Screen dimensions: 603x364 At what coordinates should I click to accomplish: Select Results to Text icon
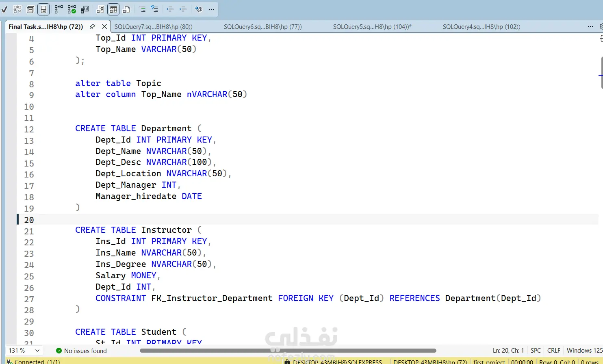click(100, 9)
